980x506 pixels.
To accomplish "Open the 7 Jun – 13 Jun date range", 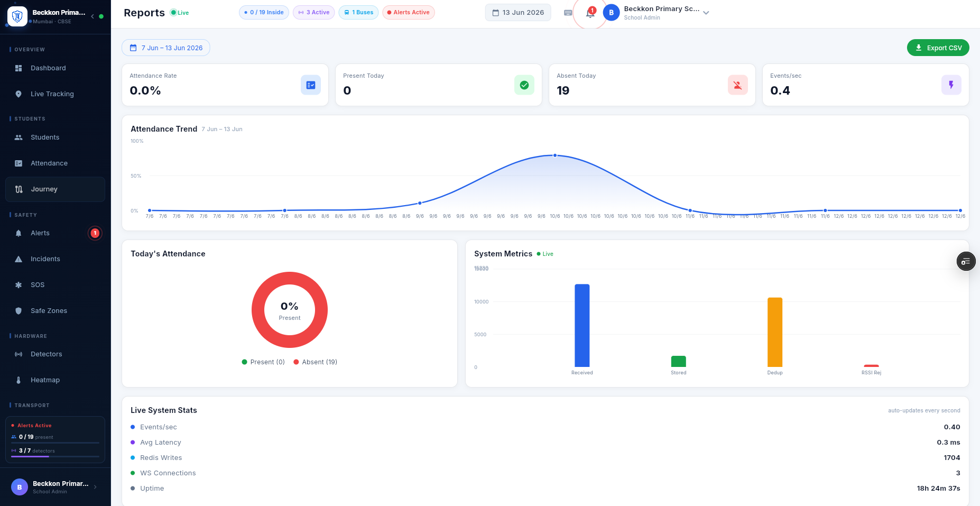I will click(x=166, y=48).
